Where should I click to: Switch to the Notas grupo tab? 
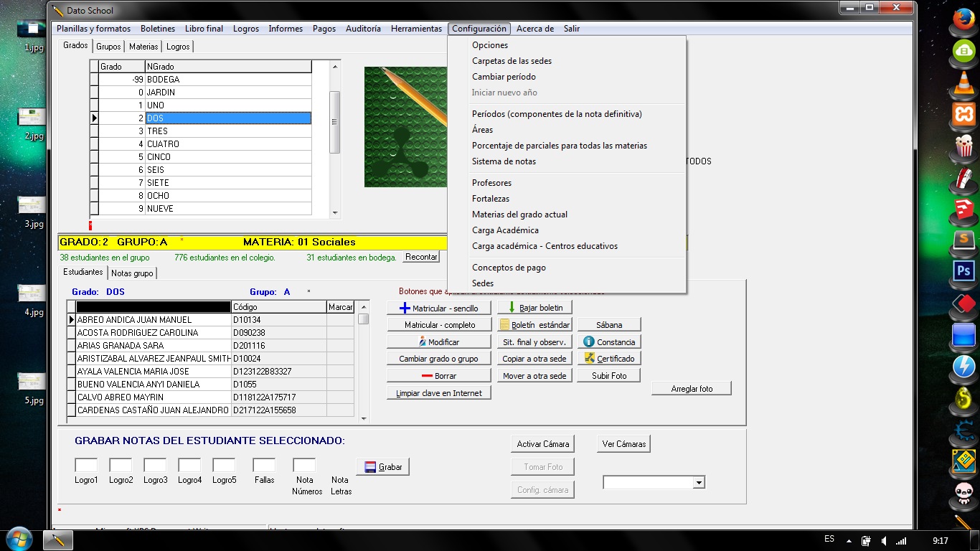coord(132,273)
